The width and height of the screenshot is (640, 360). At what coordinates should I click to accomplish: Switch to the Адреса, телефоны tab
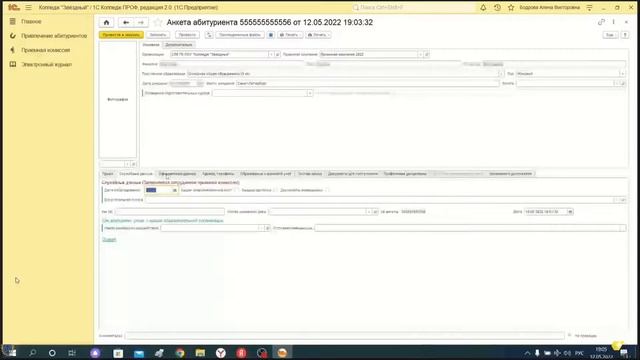(x=218, y=174)
